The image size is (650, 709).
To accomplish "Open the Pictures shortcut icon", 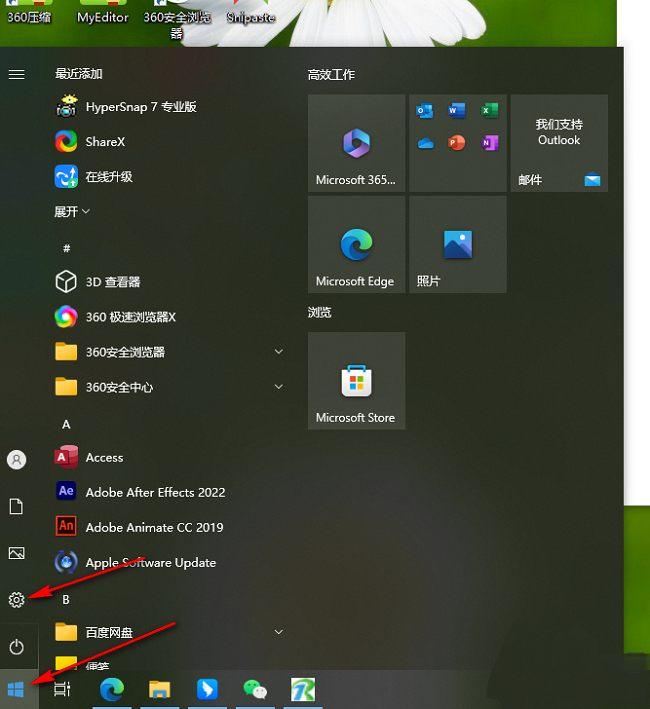I will pos(17,553).
